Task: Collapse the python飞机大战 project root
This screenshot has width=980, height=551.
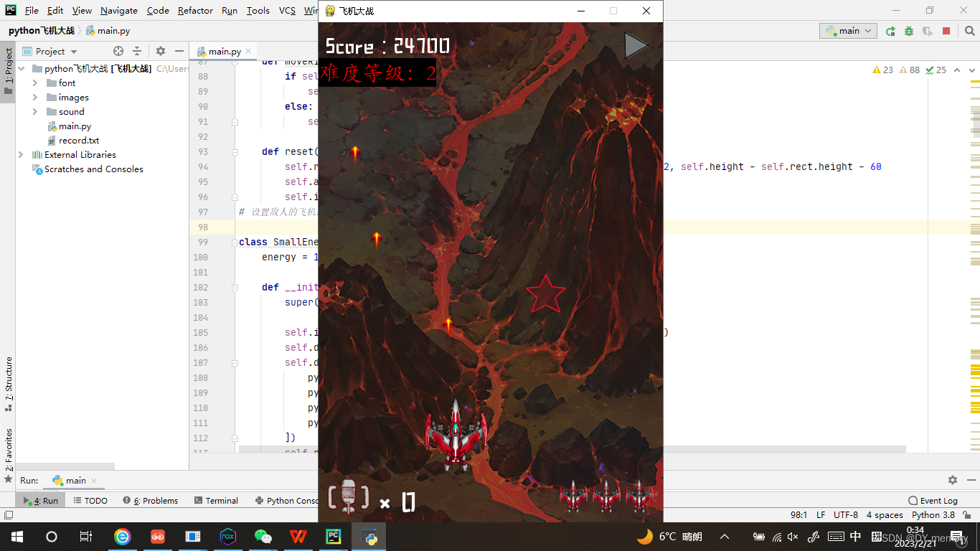Action: [x=21, y=69]
